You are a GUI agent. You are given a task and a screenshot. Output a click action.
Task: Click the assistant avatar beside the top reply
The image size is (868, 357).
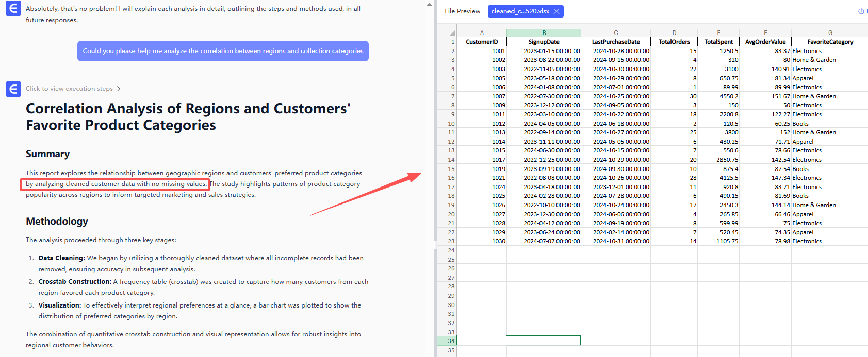[13, 9]
